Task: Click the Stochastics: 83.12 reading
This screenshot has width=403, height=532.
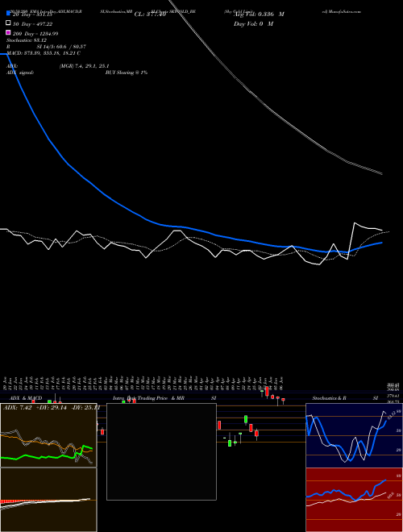Action: (27, 40)
